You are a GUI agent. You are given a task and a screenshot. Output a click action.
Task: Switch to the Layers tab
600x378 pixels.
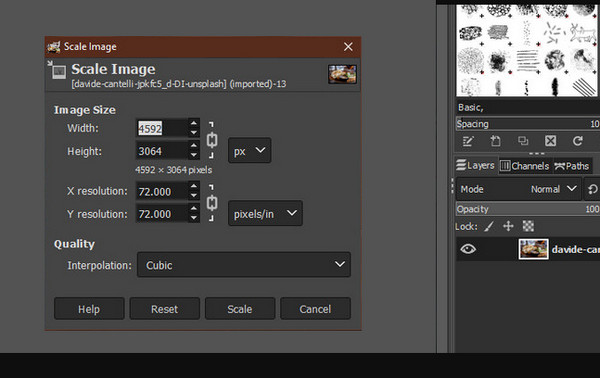click(x=476, y=165)
